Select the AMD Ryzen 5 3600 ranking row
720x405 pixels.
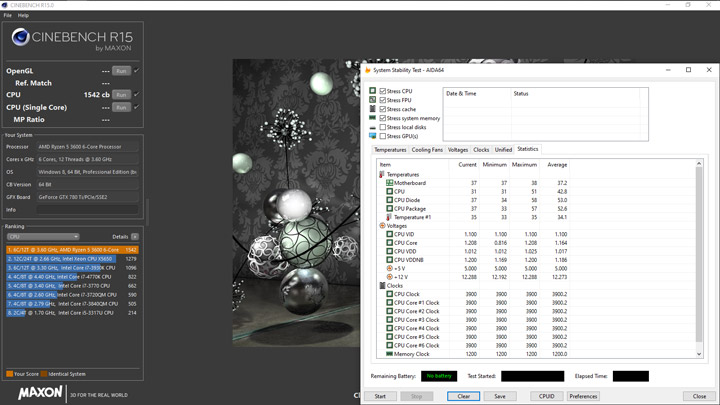(72, 250)
